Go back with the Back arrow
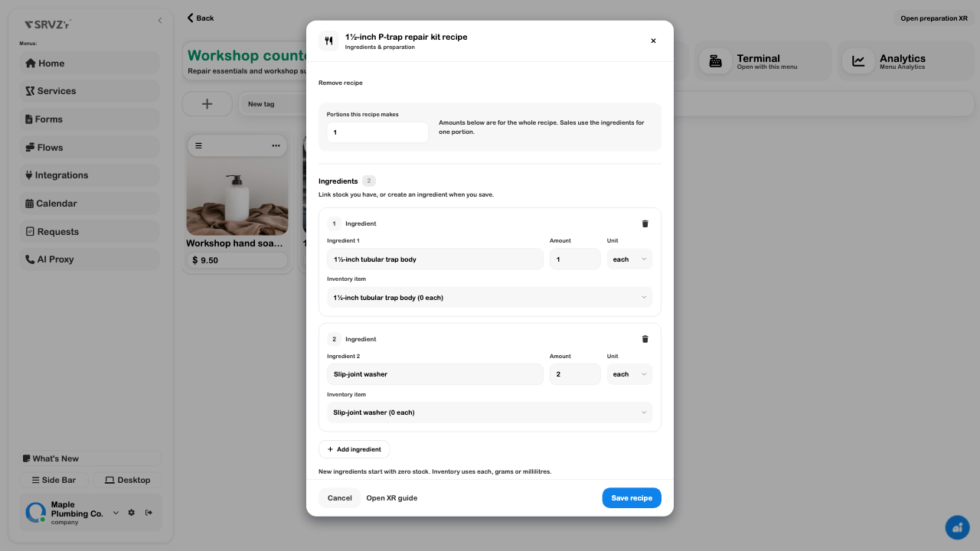980x551 pixels. [x=201, y=18]
